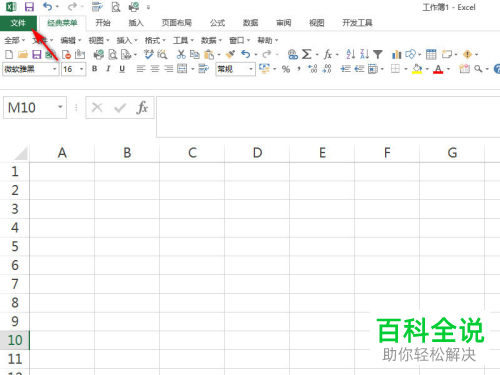Image resolution: width=500 pixels, height=375 pixels.
Task: Open the 编辑 classic menu dropdown
Action: pyautogui.click(x=71, y=40)
